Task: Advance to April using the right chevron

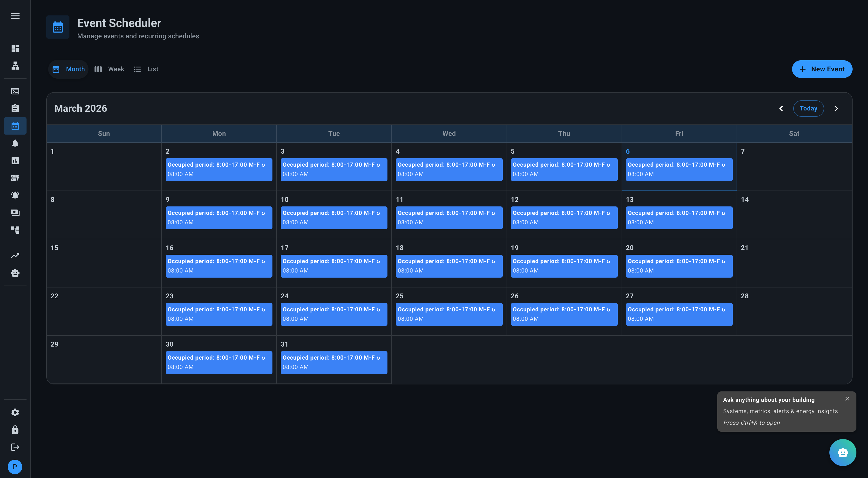Action: coord(836,108)
